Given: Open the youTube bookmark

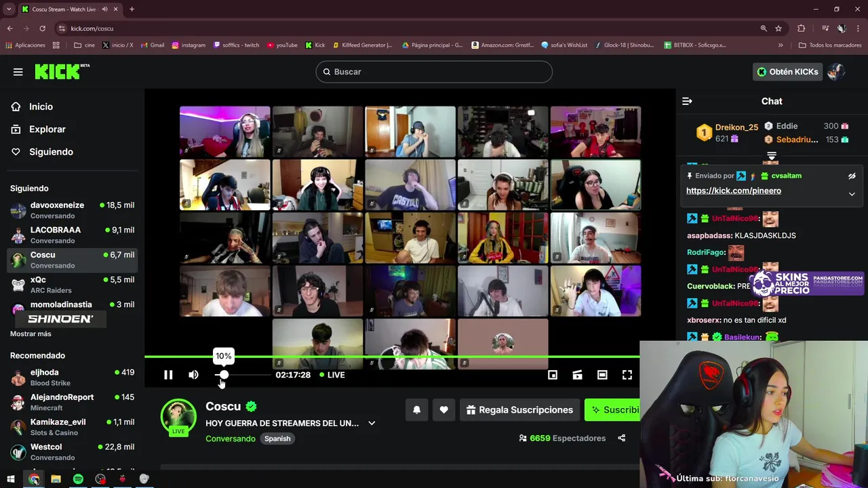Looking at the screenshot, I should pyautogui.click(x=282, y=45).
